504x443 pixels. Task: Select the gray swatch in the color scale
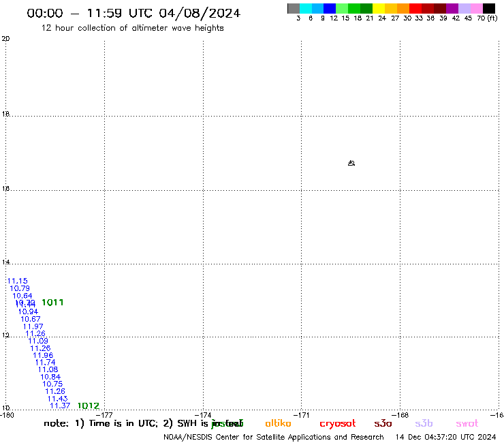pos(294,8)
